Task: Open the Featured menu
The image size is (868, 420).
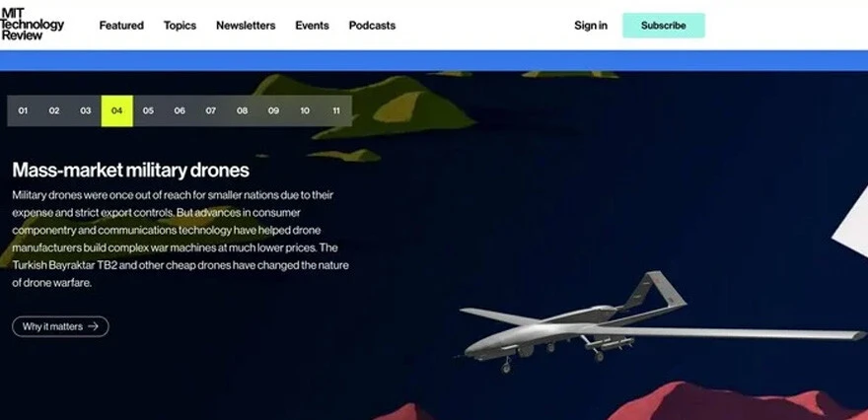Action: pyautogui.click(x=121, y=26)
